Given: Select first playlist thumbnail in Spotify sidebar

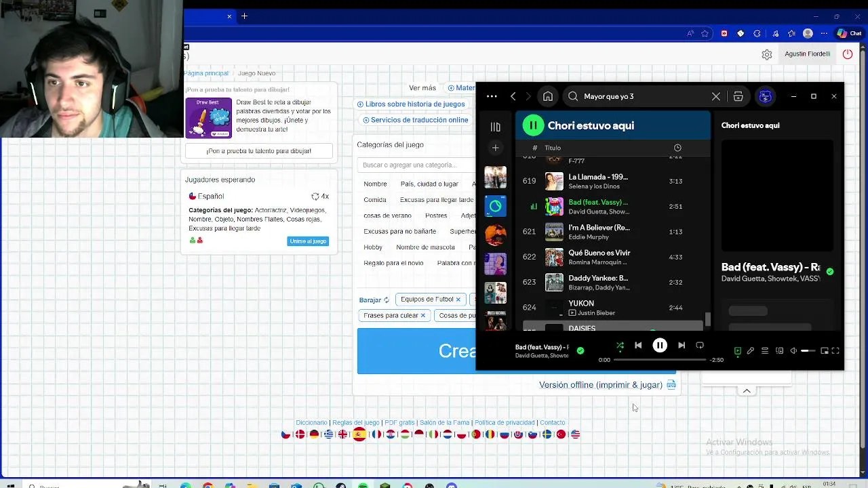Looking at the screenshot, I should (495, 178).
